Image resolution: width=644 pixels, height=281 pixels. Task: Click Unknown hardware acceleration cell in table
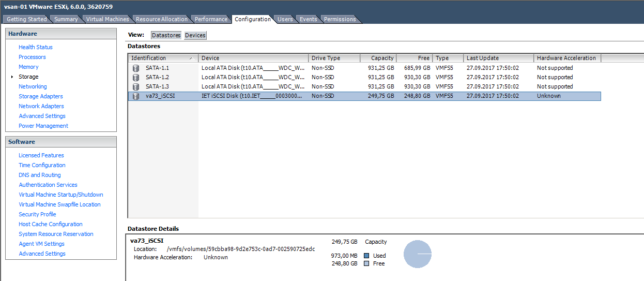(x=549, y=96)
